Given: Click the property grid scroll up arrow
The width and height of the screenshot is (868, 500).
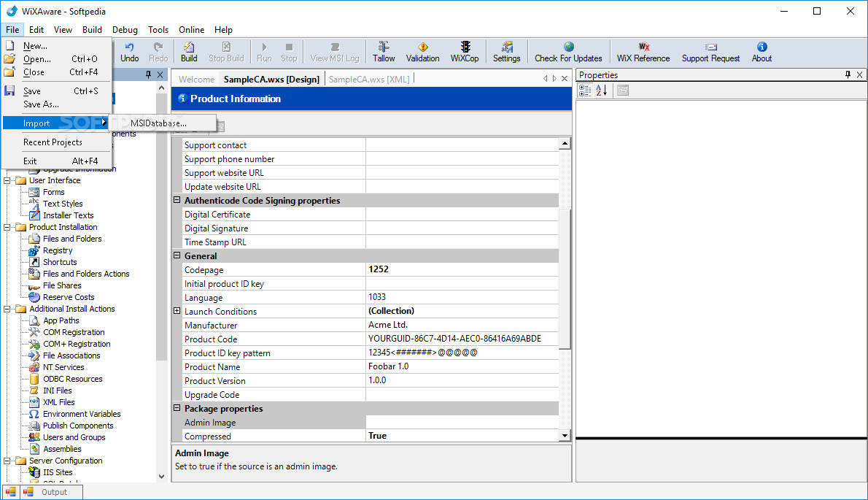Looking at the screenshot, I should click(565, 143).
